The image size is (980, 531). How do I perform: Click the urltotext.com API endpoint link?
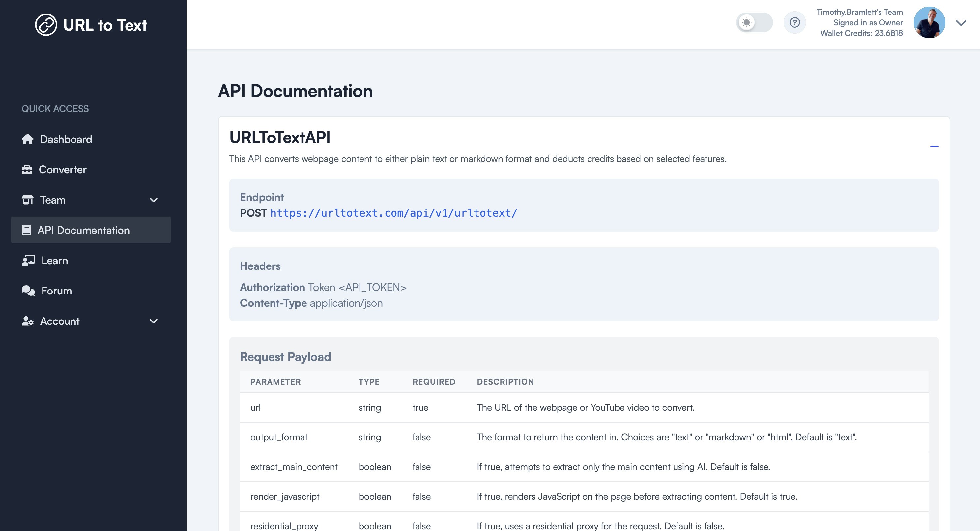pos(394,213)
